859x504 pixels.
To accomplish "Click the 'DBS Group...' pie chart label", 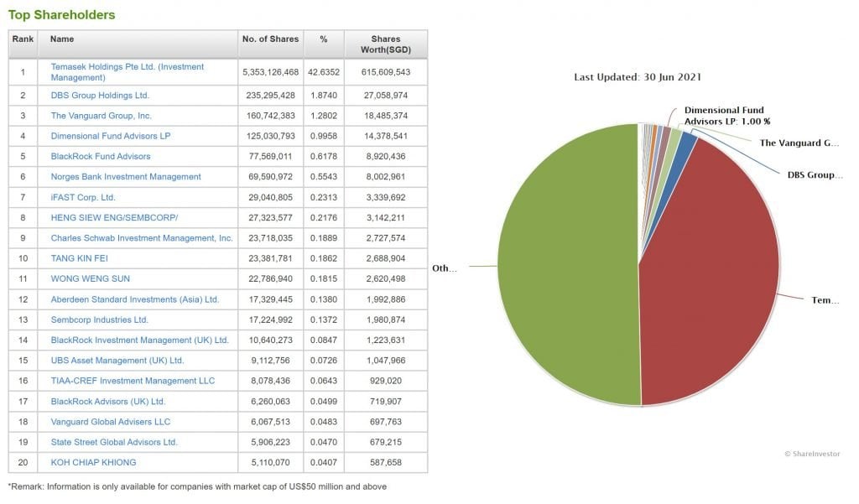I will coord(815,174).
